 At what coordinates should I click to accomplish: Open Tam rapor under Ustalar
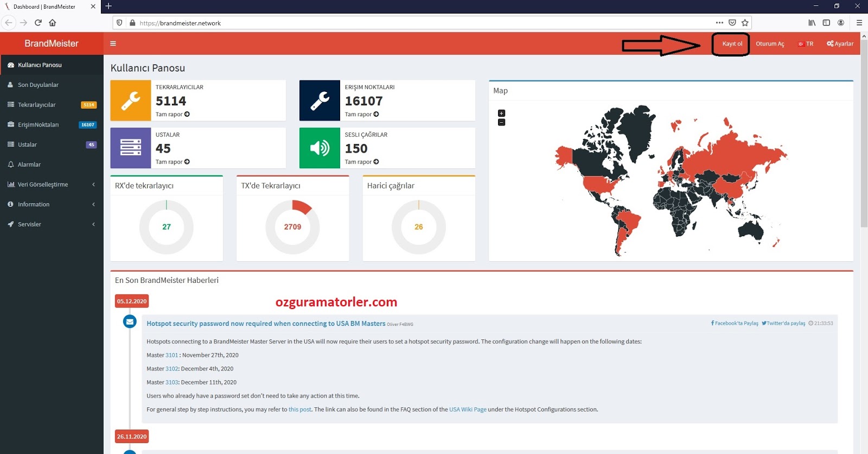pos(173,162)
